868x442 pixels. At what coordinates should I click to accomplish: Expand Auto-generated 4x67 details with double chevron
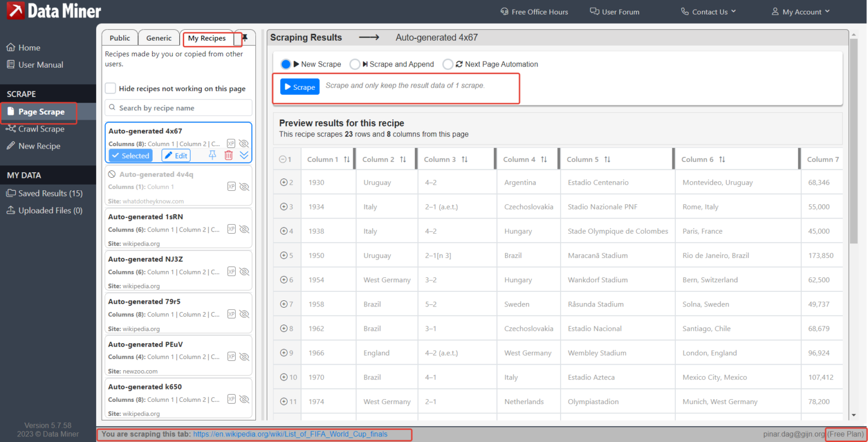(244, 155)
